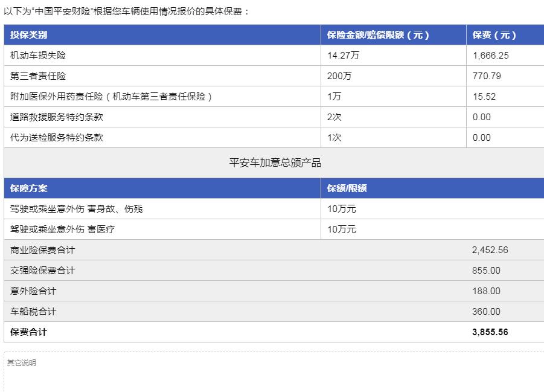Click the '保障方案' column header
This screenshot has height=392, width=544.
[29, 188]
